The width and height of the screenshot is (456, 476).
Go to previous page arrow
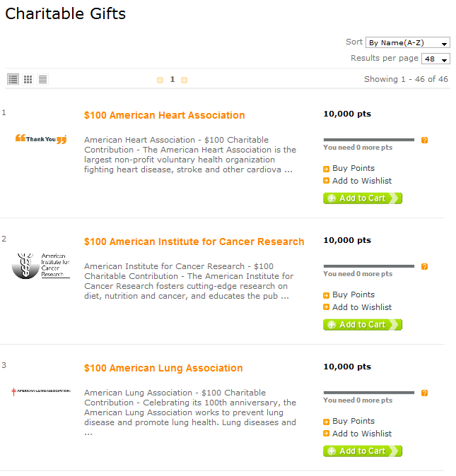tap(160, 80)
